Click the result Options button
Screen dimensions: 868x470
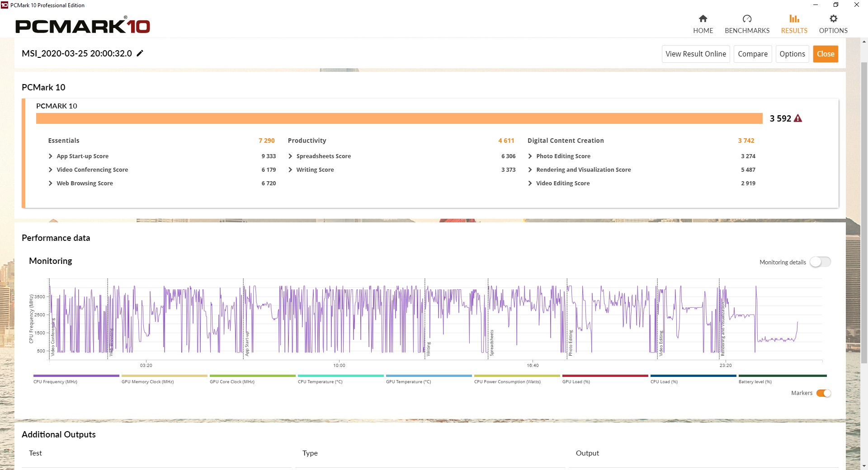coord(792,54)
